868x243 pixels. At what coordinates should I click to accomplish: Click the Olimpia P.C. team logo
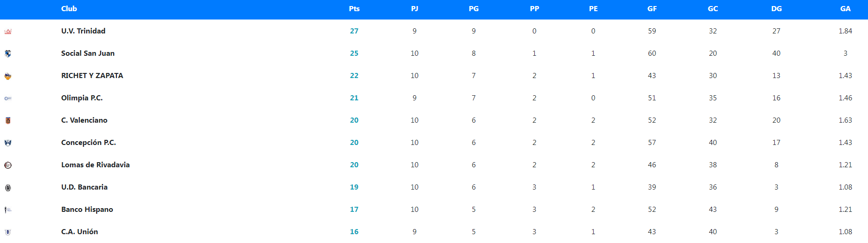(8, 99)
